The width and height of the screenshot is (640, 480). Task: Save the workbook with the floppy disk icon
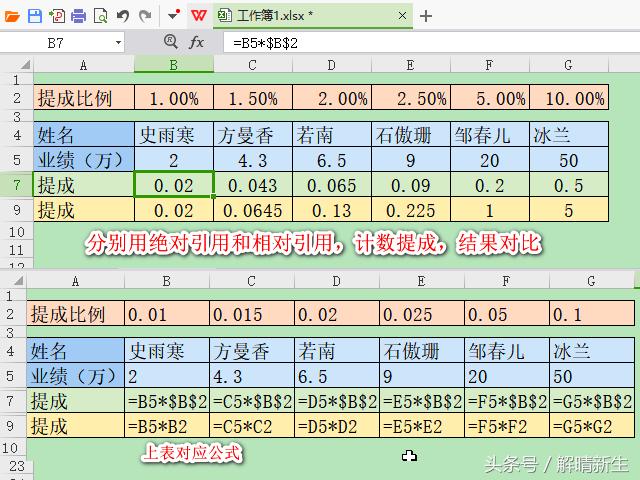[x=35, y=16]
